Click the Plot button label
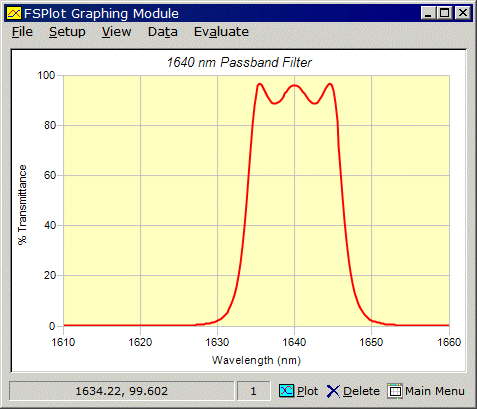The width and height of the screenshot is (477, 409). [x=307, y=391]
